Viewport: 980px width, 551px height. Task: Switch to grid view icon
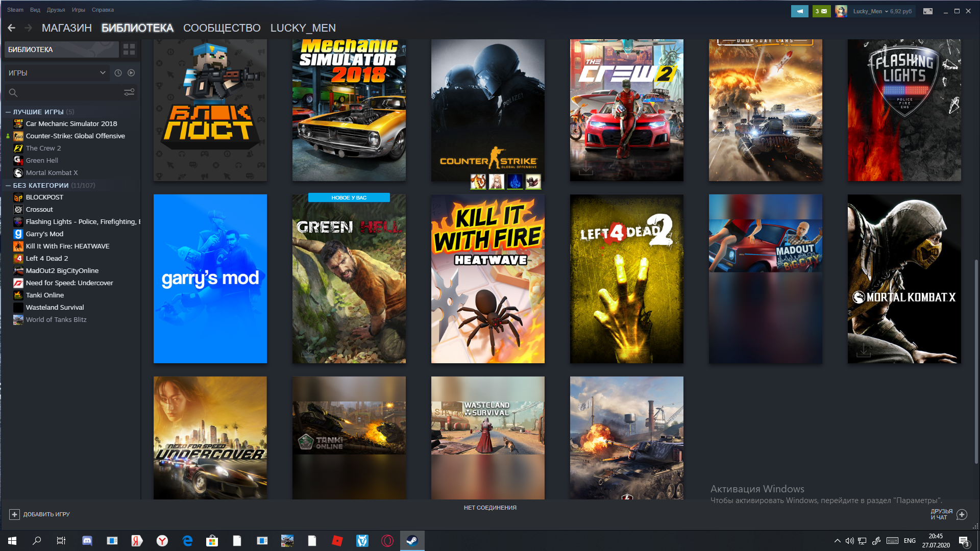point(129,49)
